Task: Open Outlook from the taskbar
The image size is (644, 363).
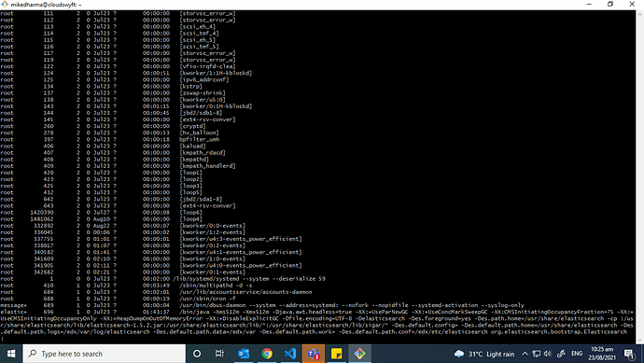Action: 244,354
